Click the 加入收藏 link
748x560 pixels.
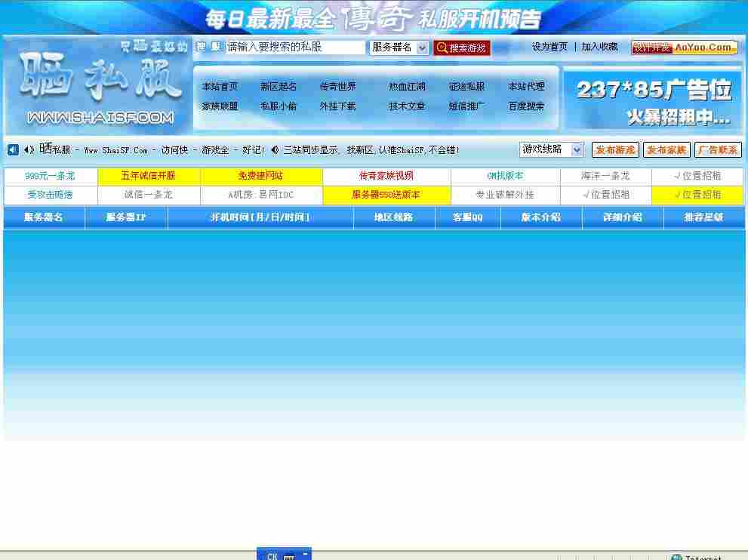coord(600,46)
